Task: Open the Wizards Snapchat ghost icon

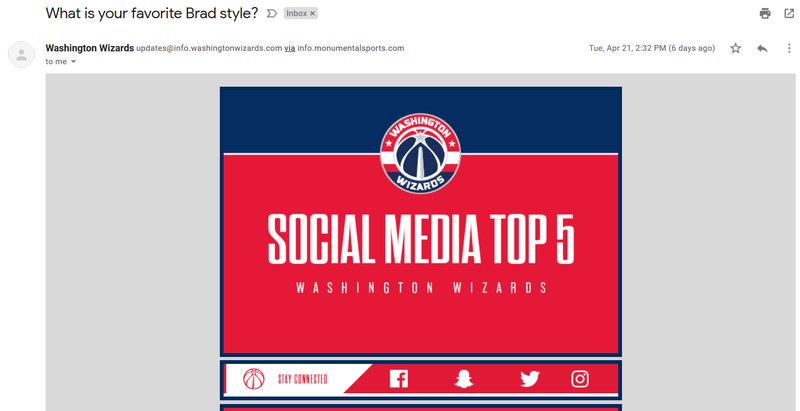Action: (x=464, y=379)
